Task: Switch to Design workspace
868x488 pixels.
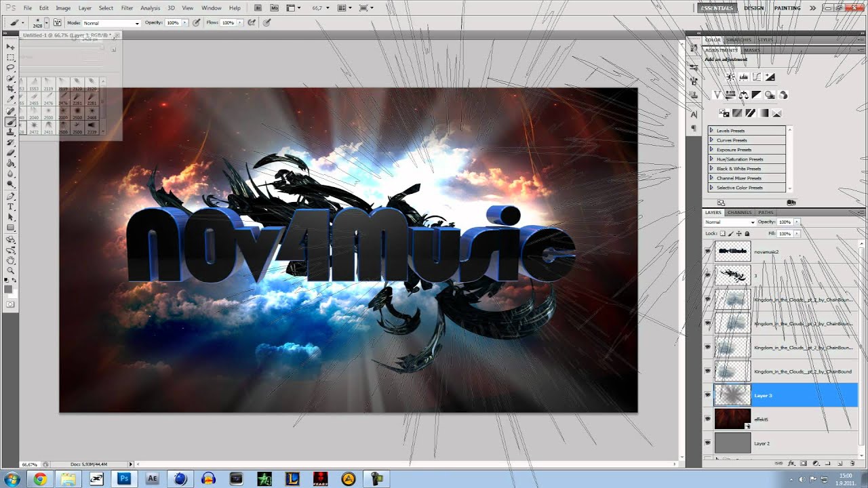Action: coord(753,8)
